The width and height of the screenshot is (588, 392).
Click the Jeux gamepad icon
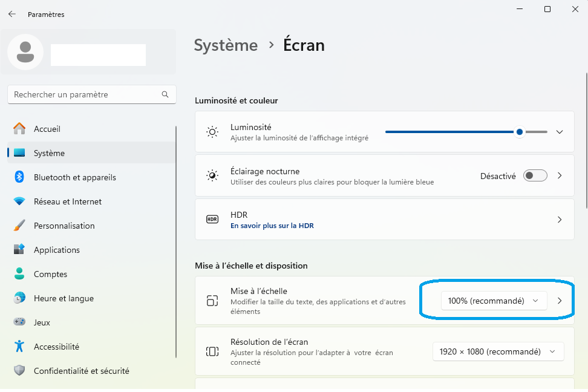click(19, 322)
